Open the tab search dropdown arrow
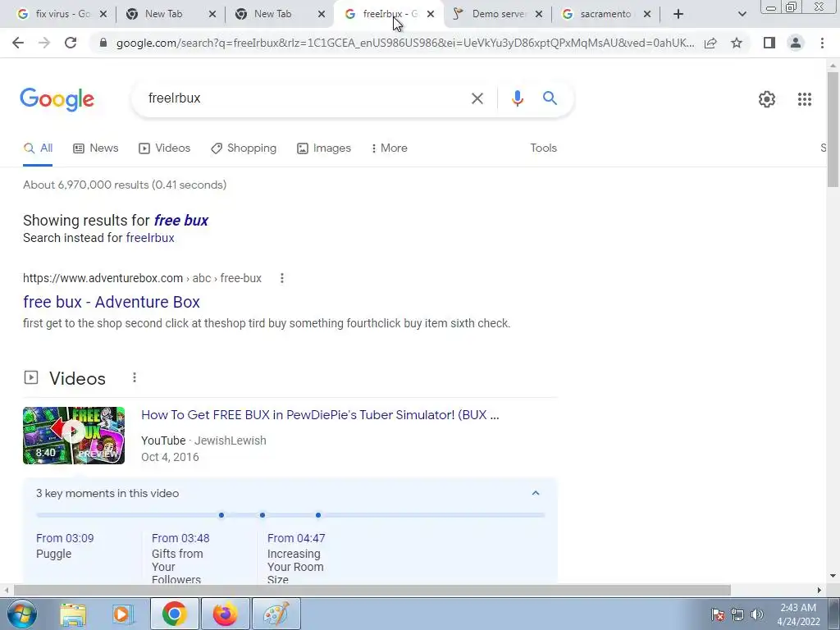Image resolution: width=840 pixels, height=630 pixels. point(742,14)
